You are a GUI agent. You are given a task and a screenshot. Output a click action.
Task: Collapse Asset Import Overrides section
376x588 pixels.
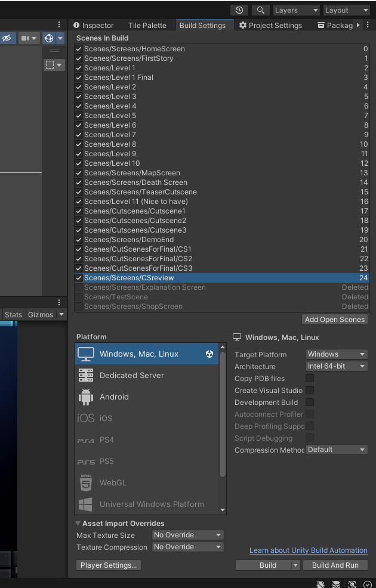[x=78, y=524]
